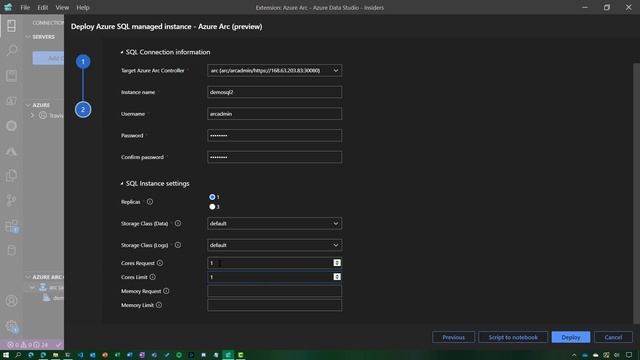
Task: Click the Storage Class (Logs) info icon
Action: pyautogui.click(x=178, y=245)
